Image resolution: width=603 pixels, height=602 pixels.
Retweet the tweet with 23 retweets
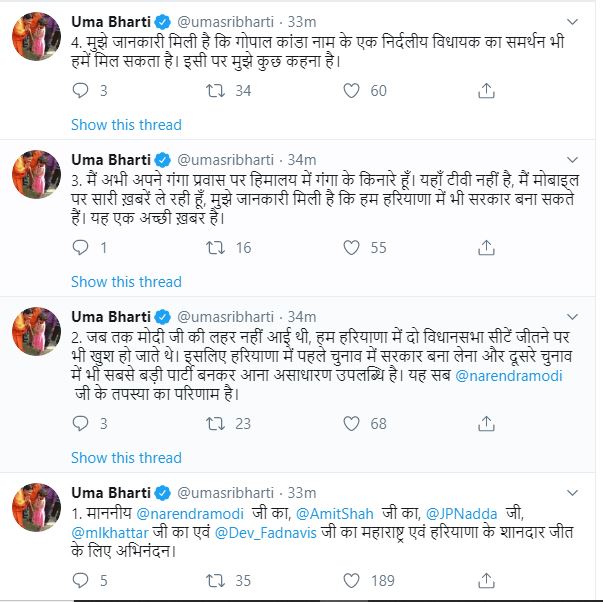[215, 424]
